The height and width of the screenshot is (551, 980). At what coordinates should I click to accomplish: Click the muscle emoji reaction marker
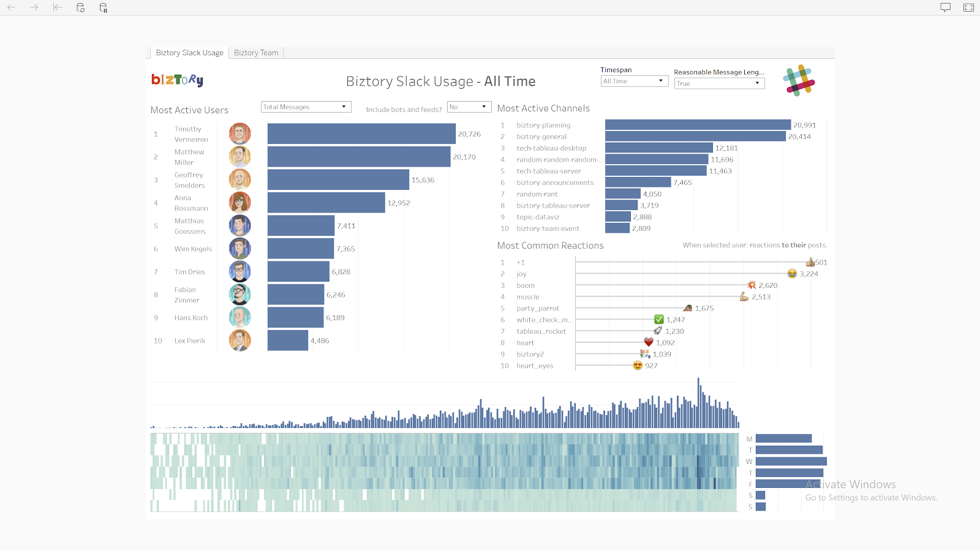click(x=744, y=297)
